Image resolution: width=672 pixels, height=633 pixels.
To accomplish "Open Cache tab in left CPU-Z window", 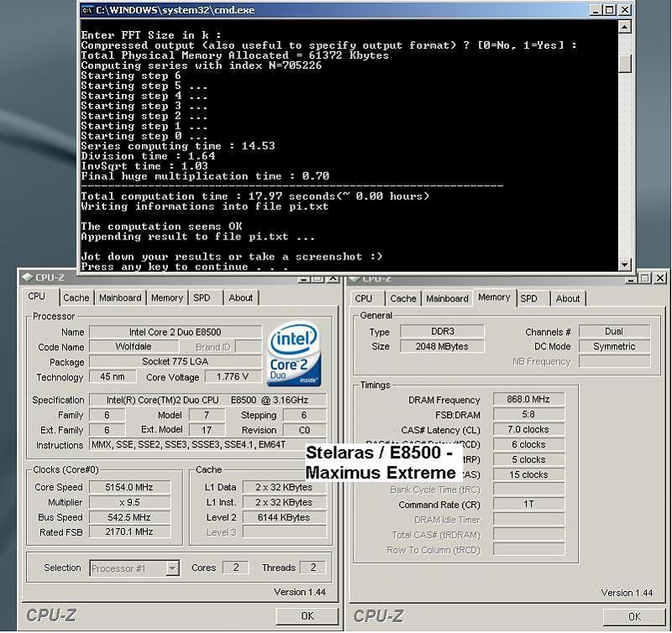I will click(76, 298).
